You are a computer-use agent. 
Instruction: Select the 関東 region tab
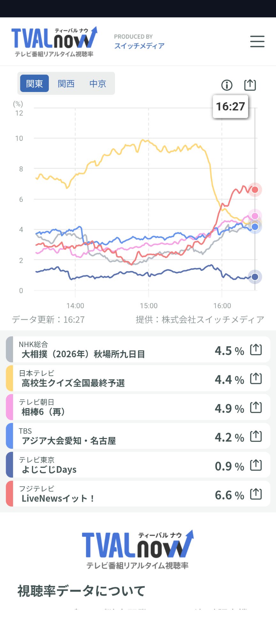34,83
